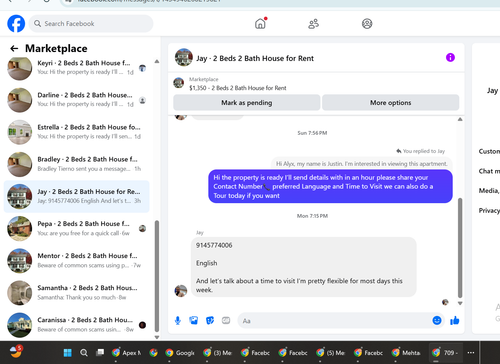Click Jay's avatar beside his message
500x364 pixels.
pos(181,291)
